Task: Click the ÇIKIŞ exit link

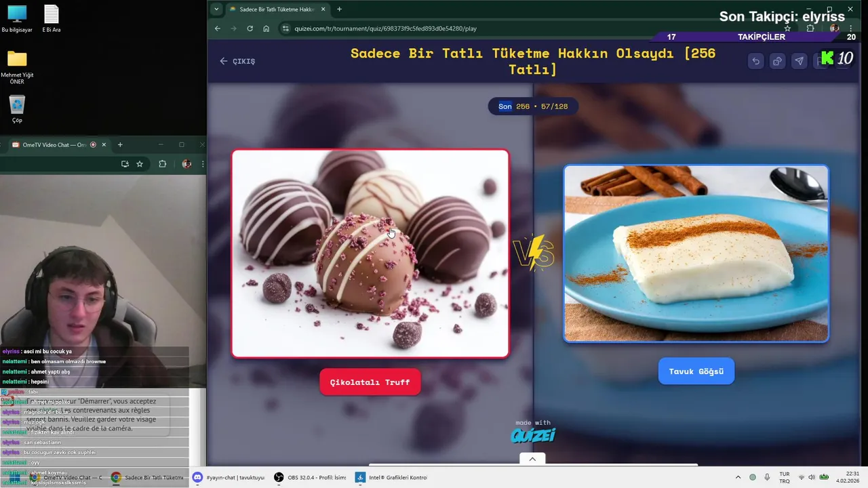Action: click(237, 61)
